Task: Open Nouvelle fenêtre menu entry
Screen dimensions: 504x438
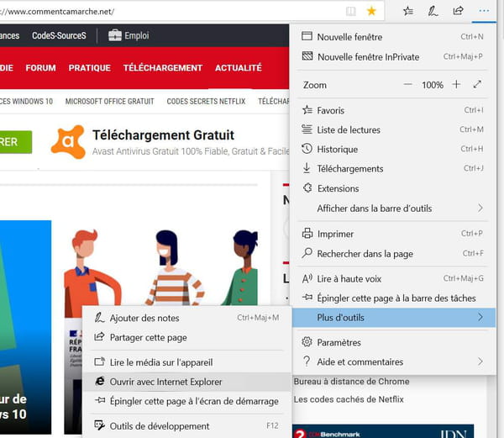Action: click(394, 37)
